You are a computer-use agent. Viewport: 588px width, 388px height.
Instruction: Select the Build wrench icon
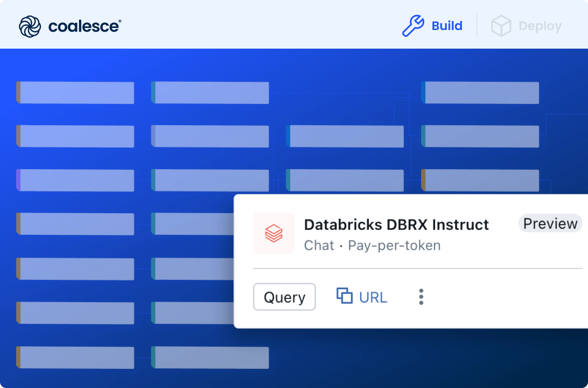coord(413,25)
